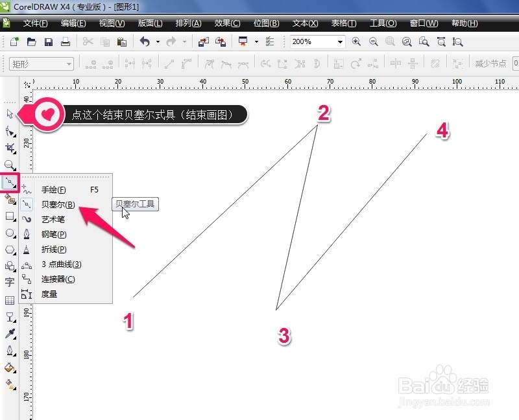Click the Paste clipboard icon
The width and height of the screenshot is (519, 420).
point(122,42)
